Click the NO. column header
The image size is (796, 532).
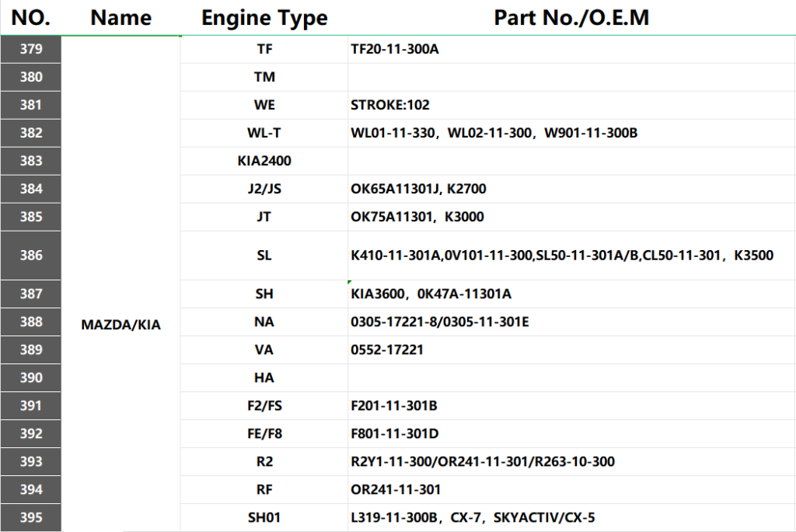tap(30, 18)
